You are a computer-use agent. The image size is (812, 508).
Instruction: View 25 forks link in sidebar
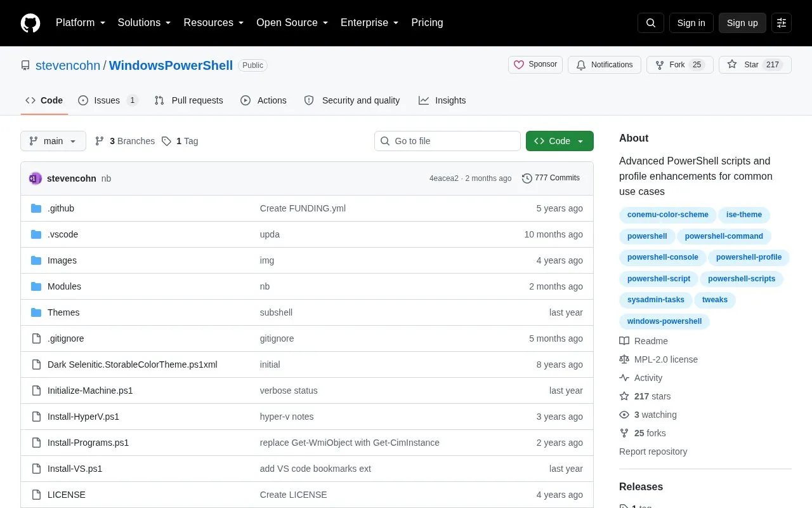[643, 433]
